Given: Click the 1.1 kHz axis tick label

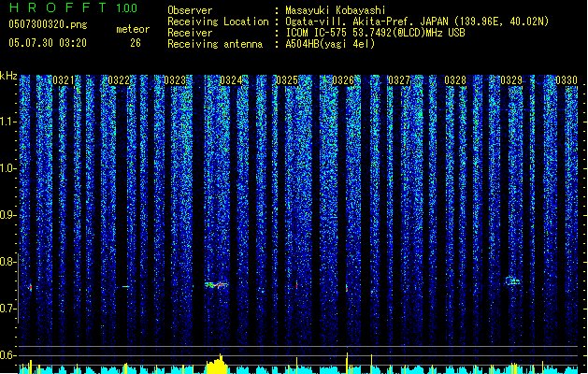Looking at the screenshot, I should [x=7, y=122].
